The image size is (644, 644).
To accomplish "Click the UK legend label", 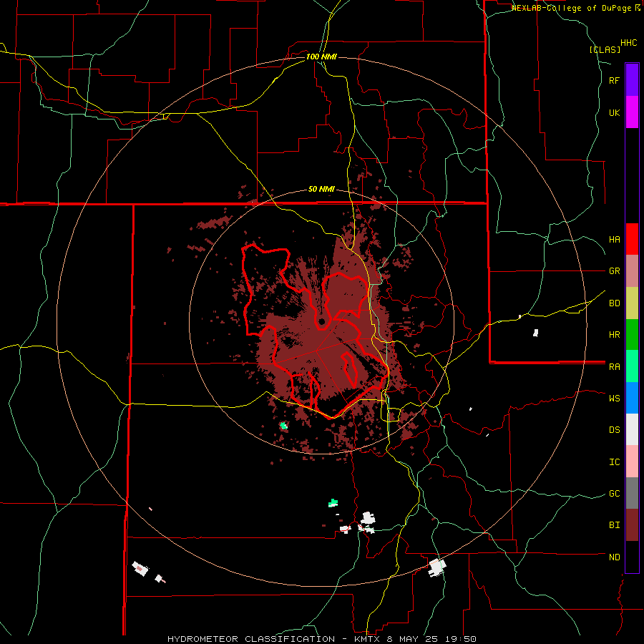I will click(614, 112).
